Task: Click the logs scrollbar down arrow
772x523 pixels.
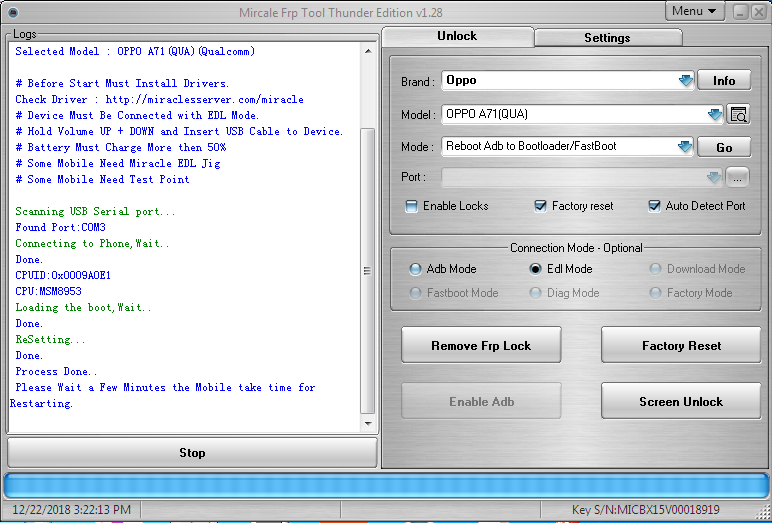Action: click(368, 424)
